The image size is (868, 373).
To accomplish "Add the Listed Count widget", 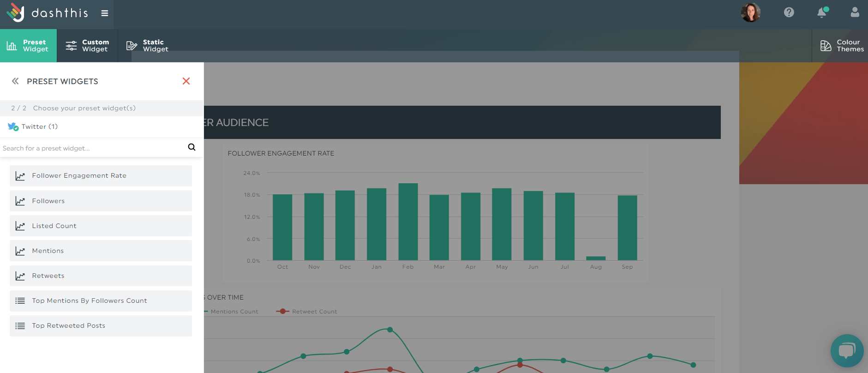I will click(101, 226).
